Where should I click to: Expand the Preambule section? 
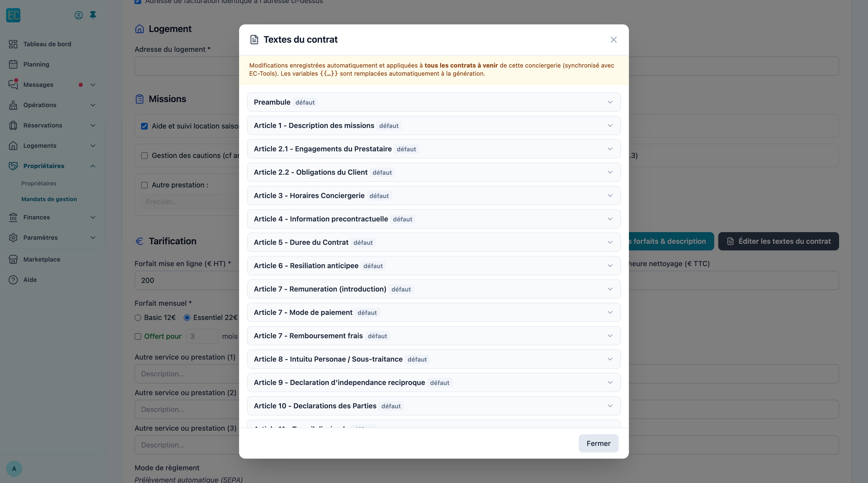pyautogui.click(x=434, y=102)
